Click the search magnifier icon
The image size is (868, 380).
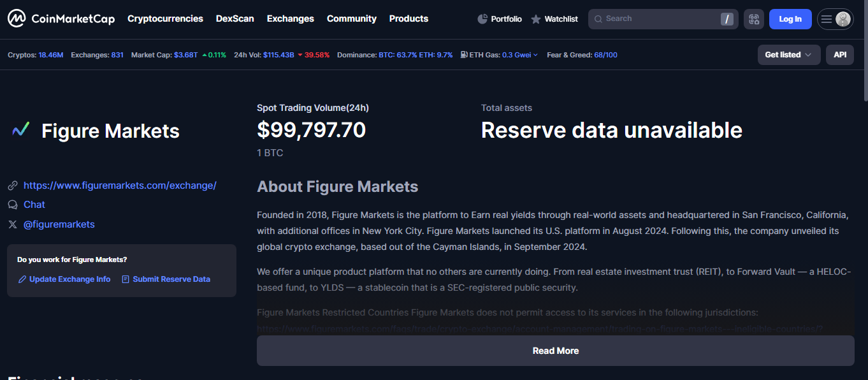click(598, 19)
